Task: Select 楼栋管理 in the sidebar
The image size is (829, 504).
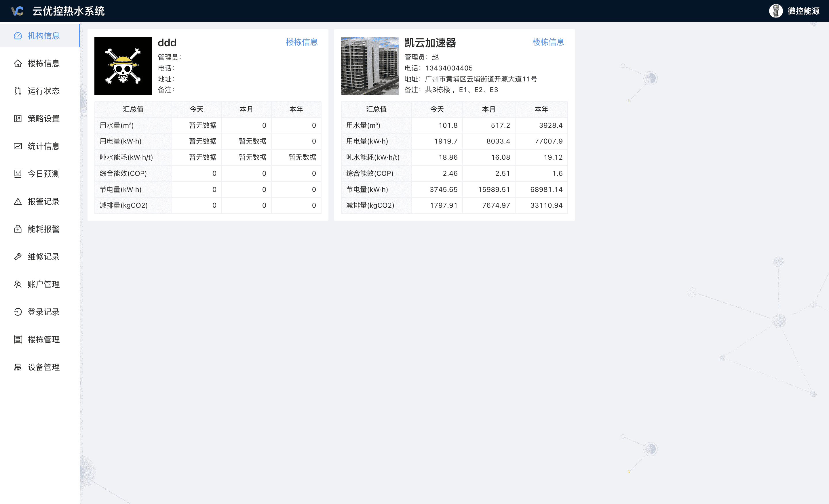Action: click(x=43, y=339)
